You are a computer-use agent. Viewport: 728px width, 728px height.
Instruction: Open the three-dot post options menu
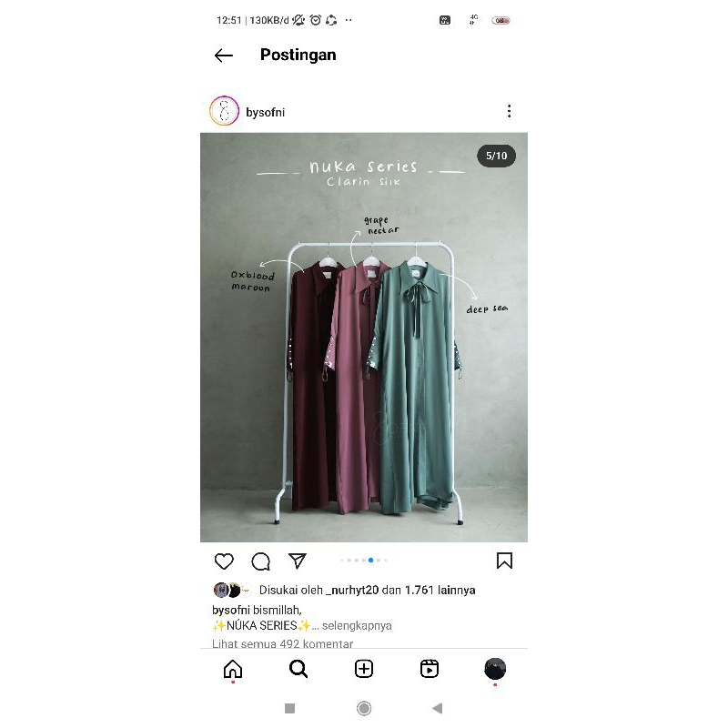509,111
